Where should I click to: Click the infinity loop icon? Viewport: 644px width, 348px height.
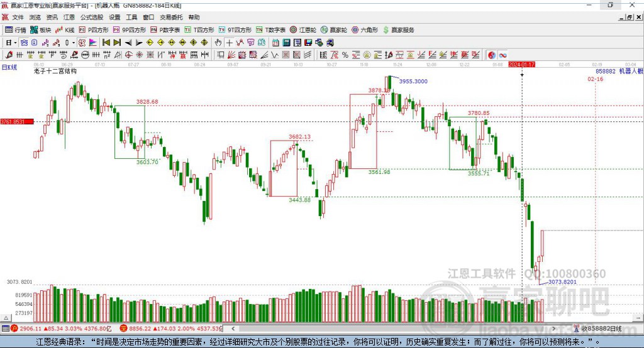(x=502, y=55)
